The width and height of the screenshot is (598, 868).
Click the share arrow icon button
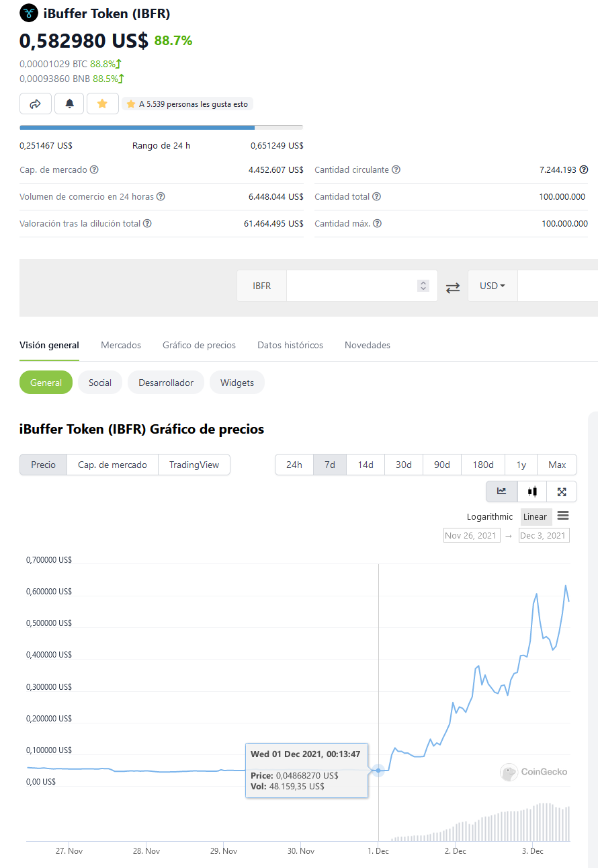tap(36, 104)
